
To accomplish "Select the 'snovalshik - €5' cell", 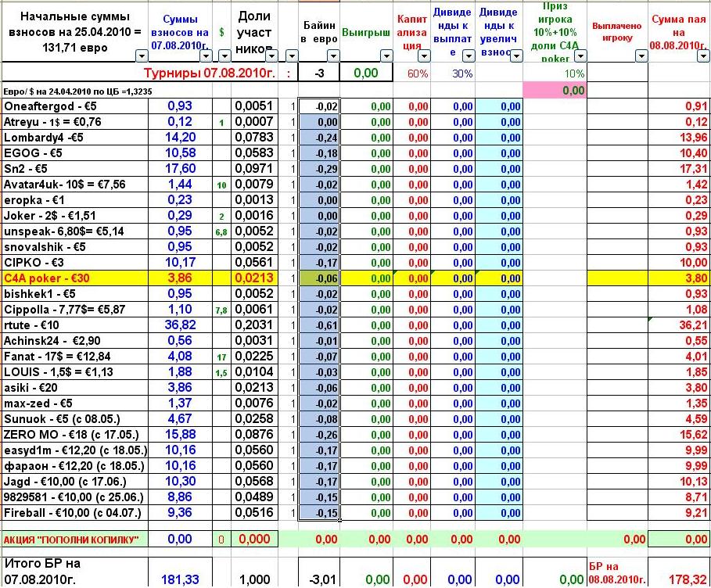I will [x=75, y=247].
